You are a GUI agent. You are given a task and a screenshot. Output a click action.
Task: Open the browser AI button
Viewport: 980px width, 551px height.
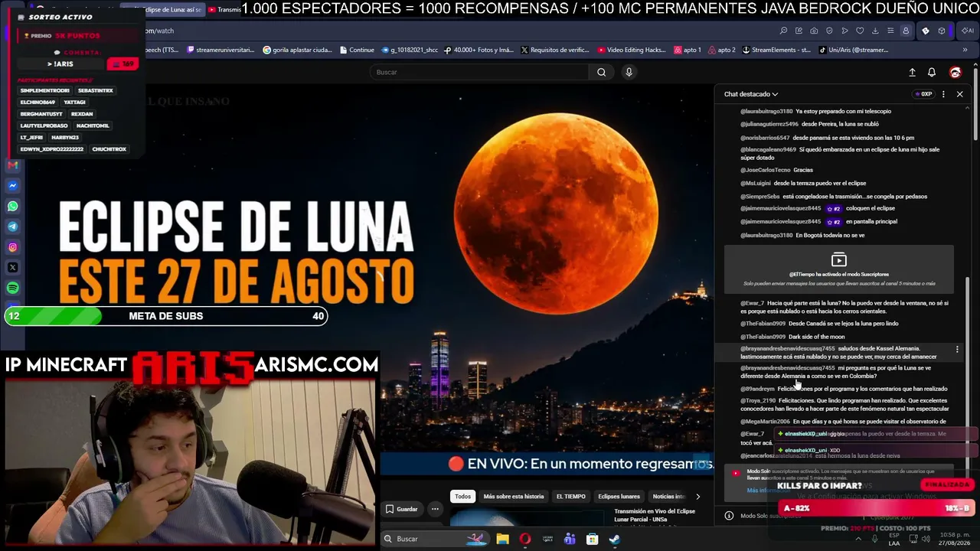pyautogui.click(x=968, y=31)
